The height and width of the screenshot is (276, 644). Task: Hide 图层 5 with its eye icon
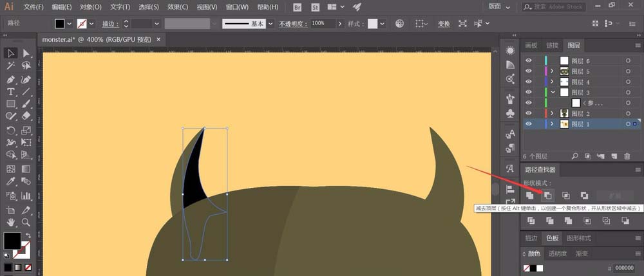click(x=529, y=71)
